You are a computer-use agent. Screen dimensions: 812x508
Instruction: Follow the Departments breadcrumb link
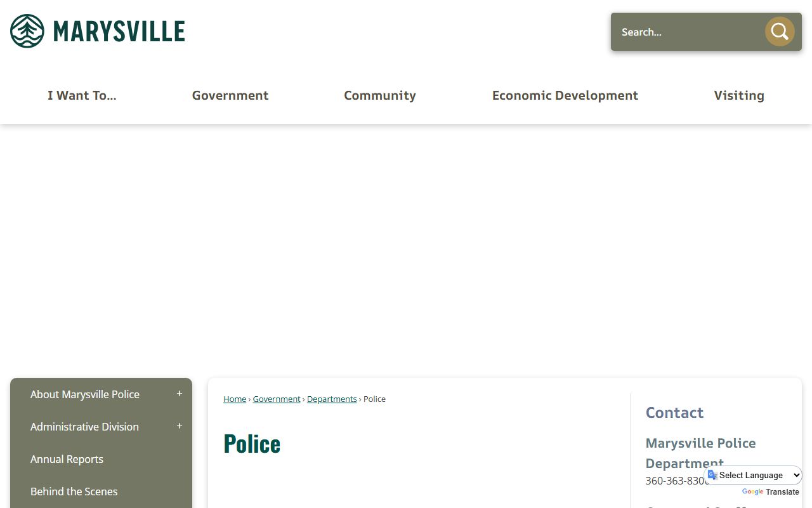click(x=332, y=399)
